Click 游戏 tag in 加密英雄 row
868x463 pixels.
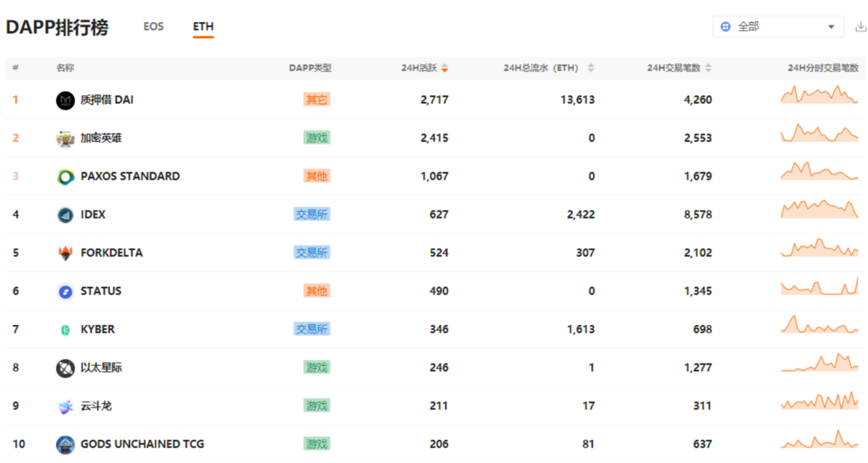click(x=317, y=138)
